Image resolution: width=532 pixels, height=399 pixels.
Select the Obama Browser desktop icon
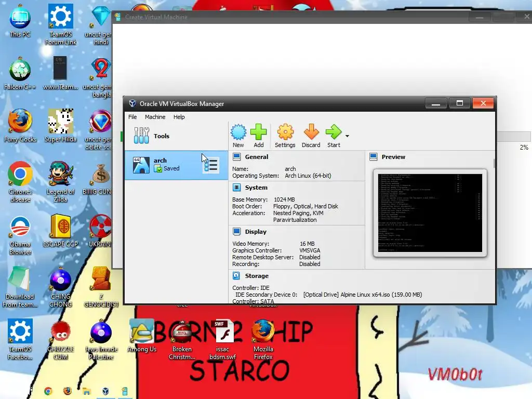click(20, 235)
